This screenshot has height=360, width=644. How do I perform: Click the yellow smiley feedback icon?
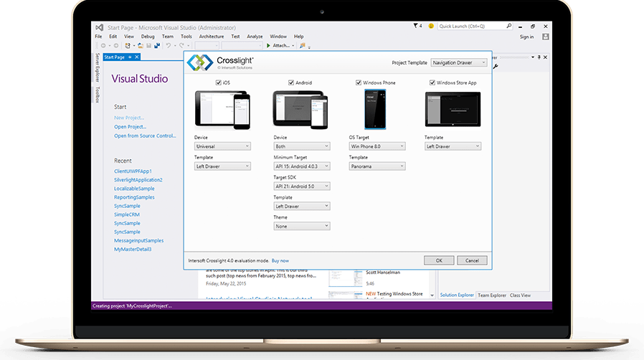[x=431, y=26]
